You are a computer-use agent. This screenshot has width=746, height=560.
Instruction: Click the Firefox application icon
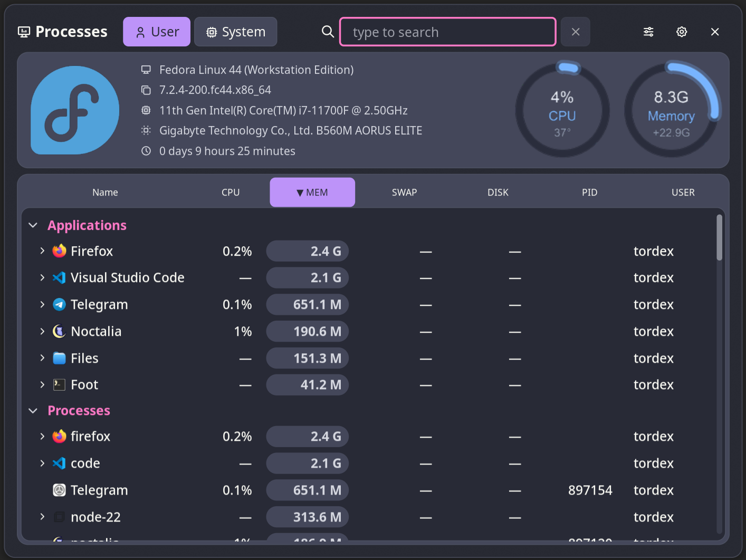tap(59, 251)
